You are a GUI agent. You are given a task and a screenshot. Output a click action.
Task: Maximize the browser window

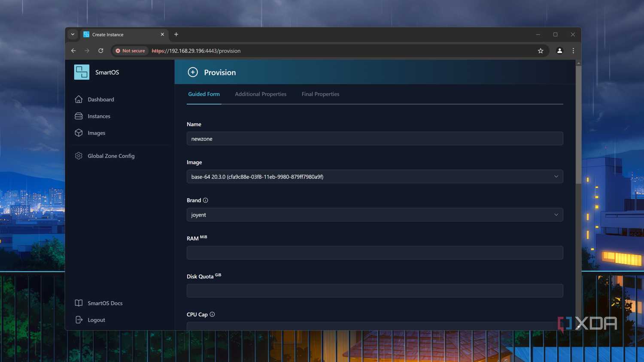(x=555, y=34)
